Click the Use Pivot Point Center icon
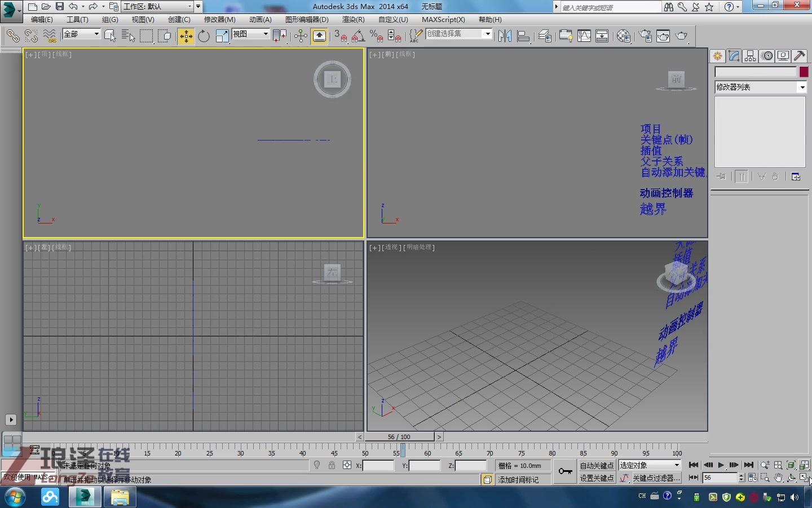Viewport: 812px width, 508px height. 279,36
